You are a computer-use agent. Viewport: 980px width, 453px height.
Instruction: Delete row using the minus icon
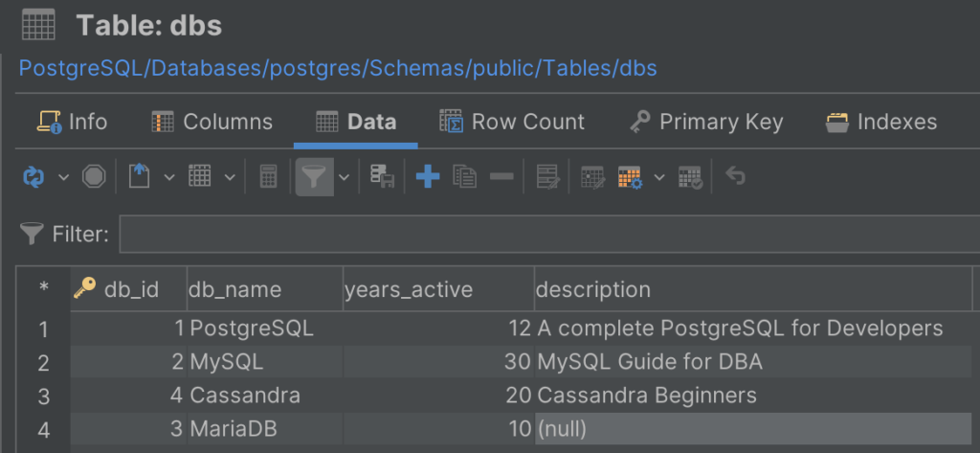coord(501,177)
